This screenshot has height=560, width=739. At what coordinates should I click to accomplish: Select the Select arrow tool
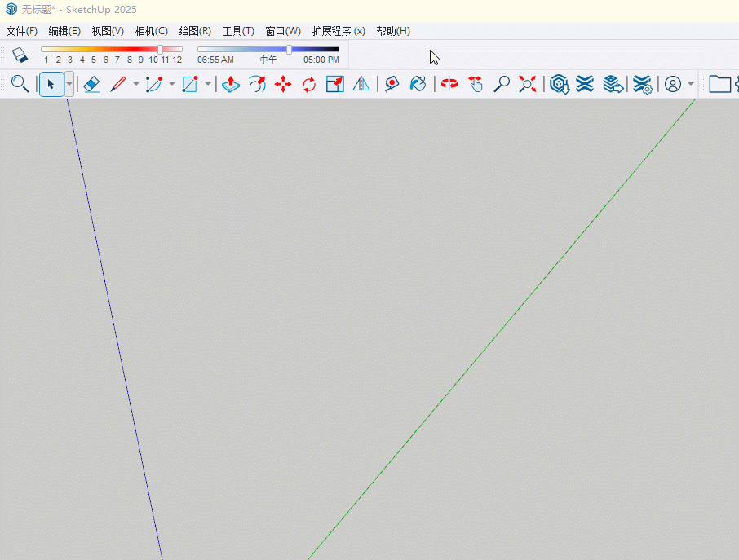tap(51, 84)
